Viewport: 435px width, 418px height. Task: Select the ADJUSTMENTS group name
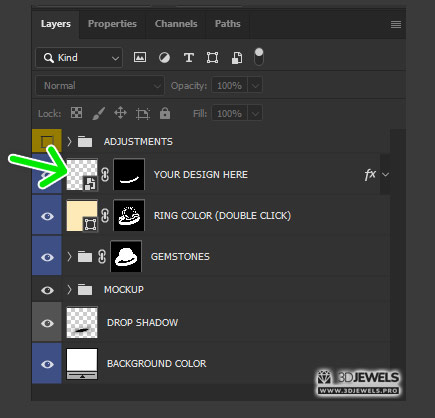pos(138,142)
